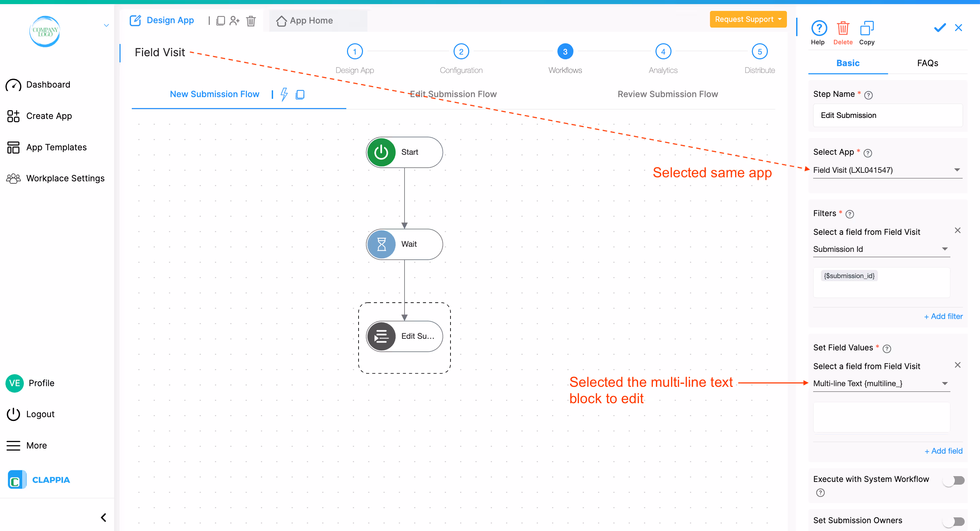Screen dimensions: 980x531
Task: Click the lightning bolt icon beside New Submission Flow
Action: click(284, 94)
